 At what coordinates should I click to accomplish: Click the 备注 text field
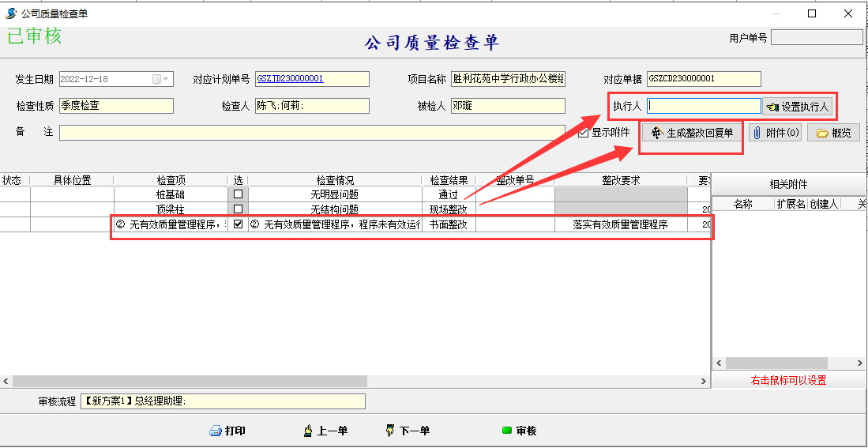click(311, 132)
